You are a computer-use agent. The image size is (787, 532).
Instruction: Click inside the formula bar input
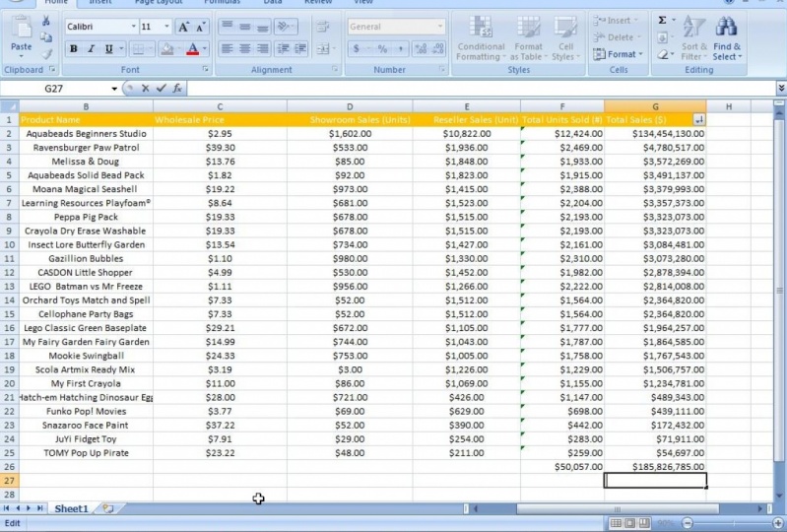click(x=481, y=89)
